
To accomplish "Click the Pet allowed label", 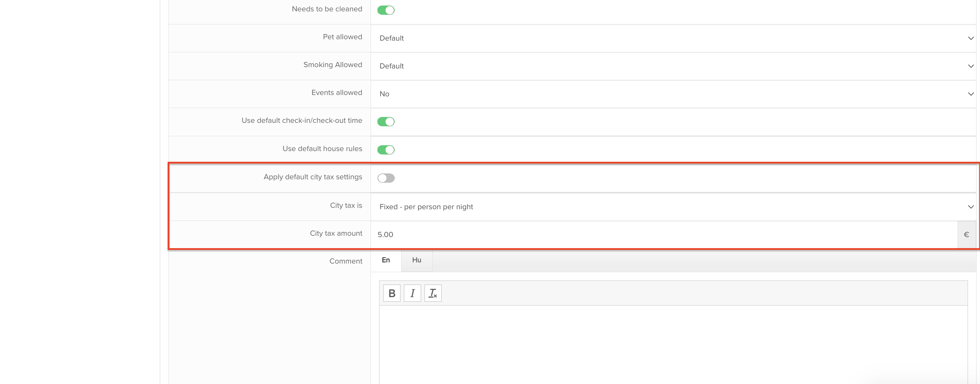I will click(342, 36).
